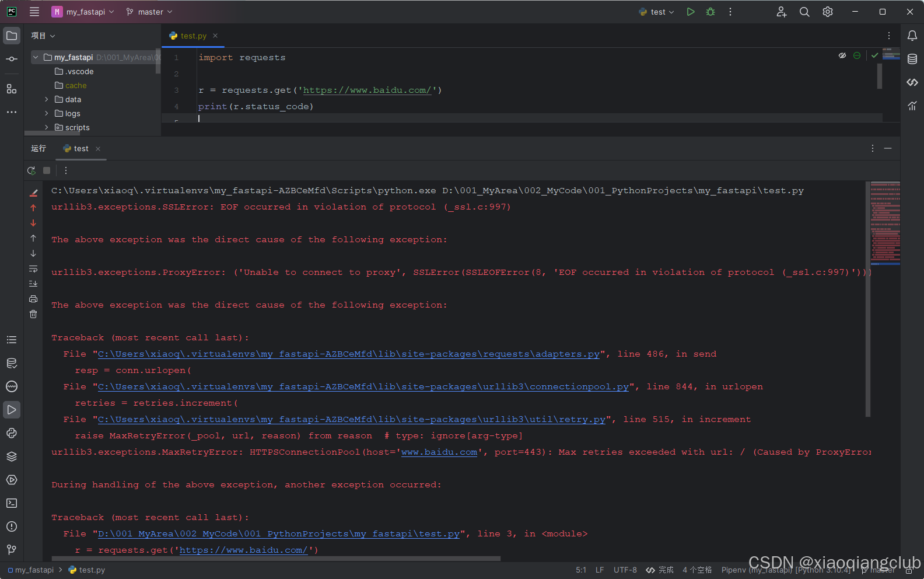Expand the scripts folder

click(x=47, y=127)
